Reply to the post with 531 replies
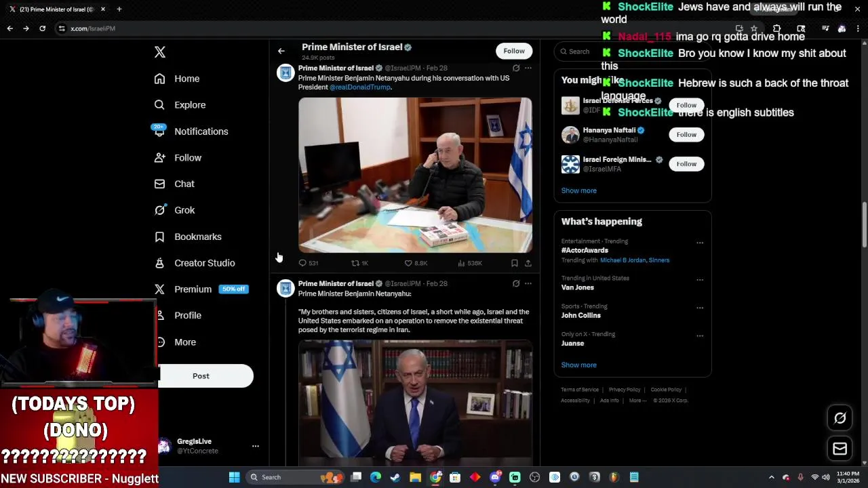The height and width of the screenshot is (488, 868). coord(309,263)
